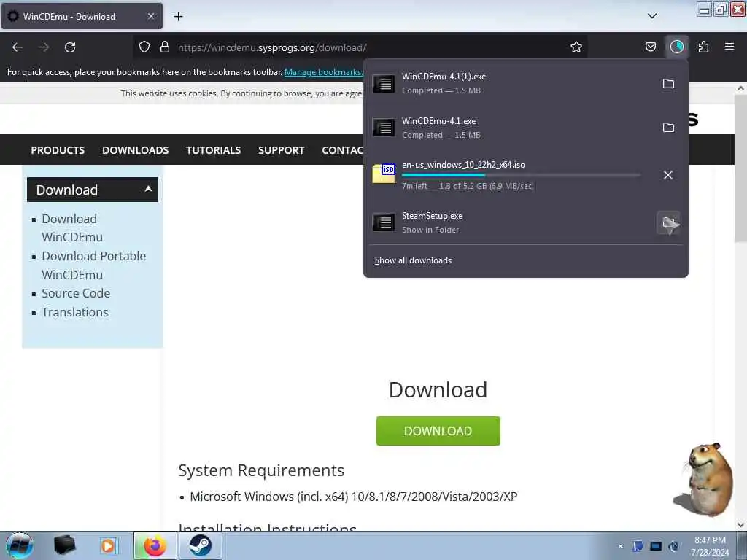Open the Firefox hamburger menu

(x=729, y=47)
